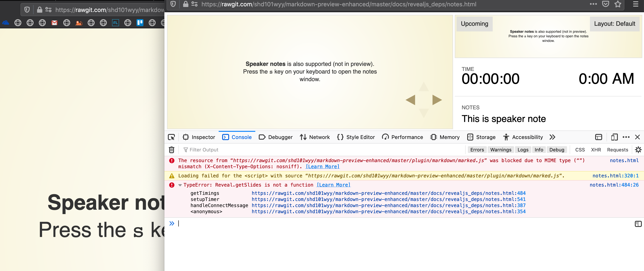Clear the console output with the trash icon

tap(172, 150)
